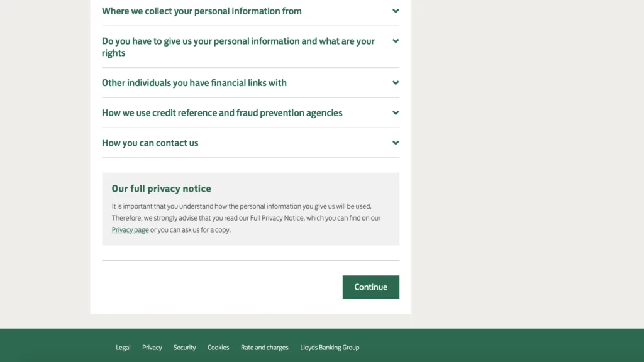Open the Security footer link

point(184,347)
